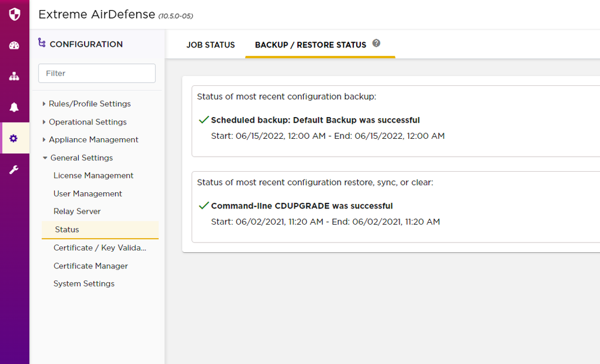The height and width of the screenshot is (364, 600).
Task: Select Status in General Settings
Action: 100,229
